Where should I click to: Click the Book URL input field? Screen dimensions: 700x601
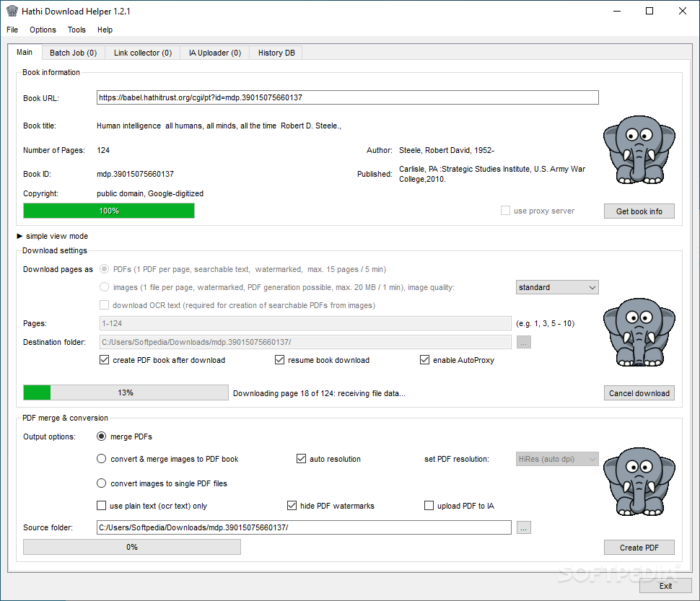pos(347,97)
